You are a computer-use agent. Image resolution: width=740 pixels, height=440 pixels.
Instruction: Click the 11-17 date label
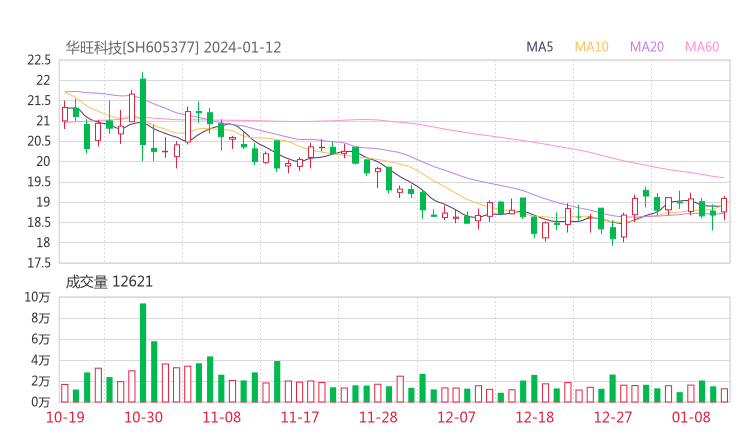coord(300,417)
